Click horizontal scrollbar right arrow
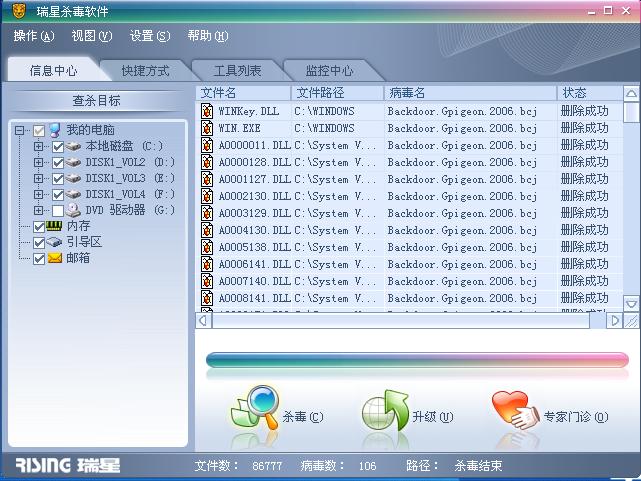Image resolution: width=641 pixels, height=481 pixels. click(614, 321)
